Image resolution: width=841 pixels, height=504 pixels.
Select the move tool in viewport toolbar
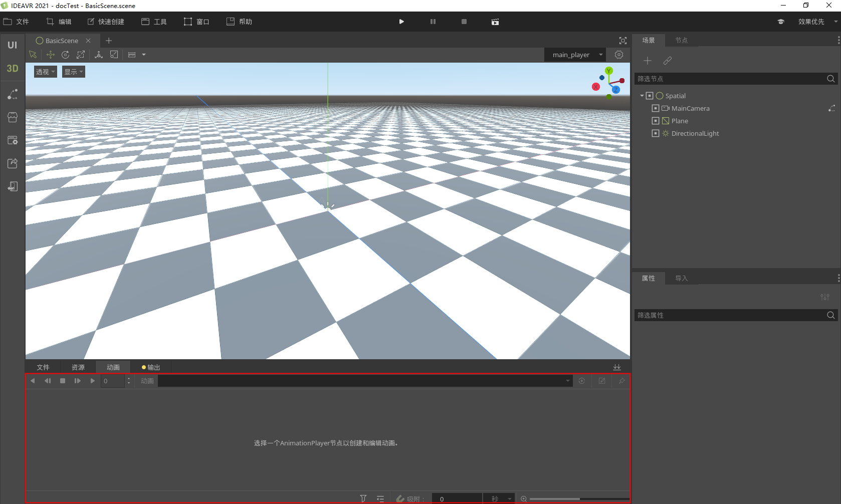click(50, 55)
